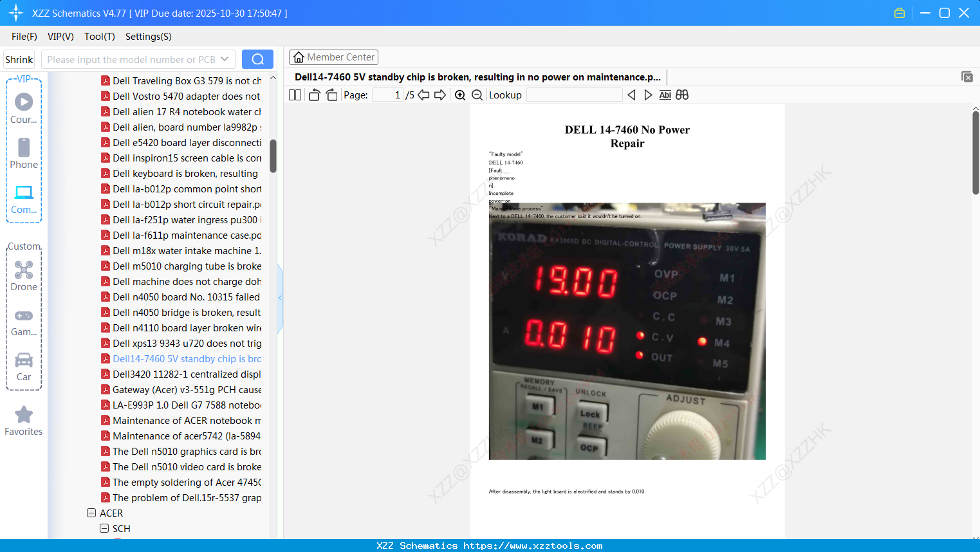Select the Phone category

(x=24, y=153)
